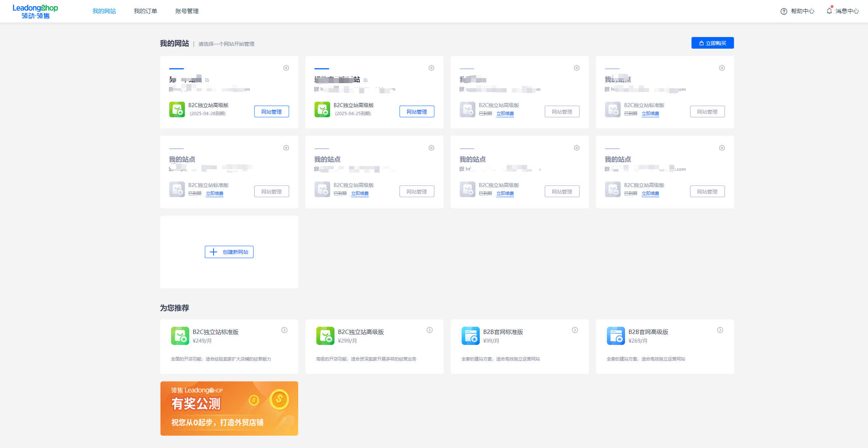Click the (2025-04-25到期) expiry text
Viewport: 868px width, 448px height.
(x=353, y=114)
